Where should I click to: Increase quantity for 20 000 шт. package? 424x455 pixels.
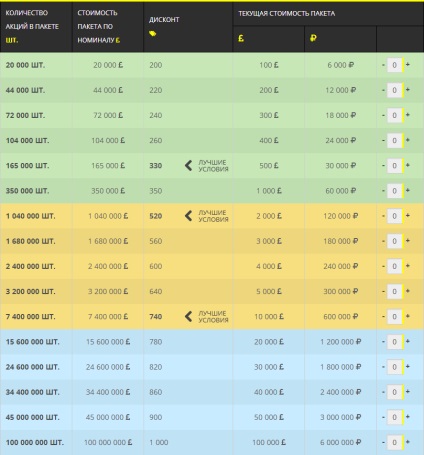408,65
